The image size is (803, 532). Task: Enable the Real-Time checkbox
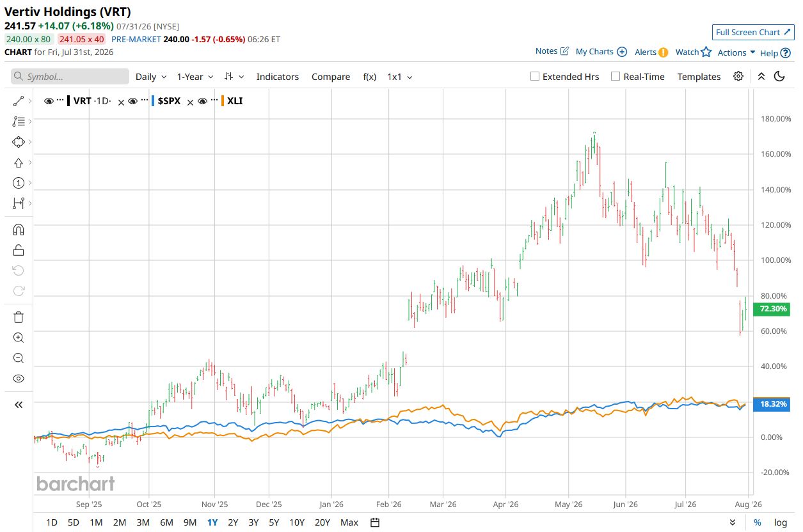pos(616,76)
